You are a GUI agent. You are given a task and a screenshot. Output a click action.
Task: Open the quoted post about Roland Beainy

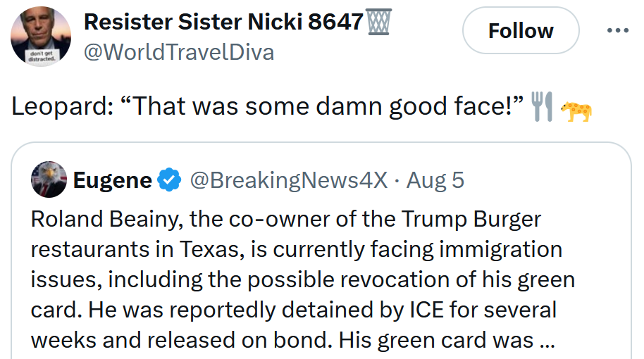(x=303, y=279)
